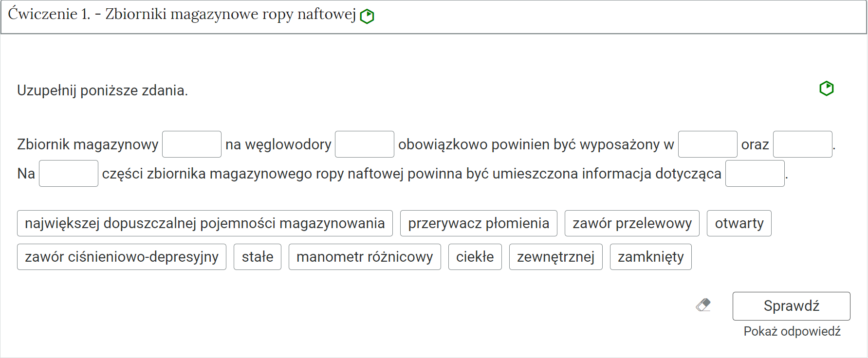Image resolution: width=868 pixels, height=358 pixels.
Task: Pick the answer 'stałe'
Action: [257, 256]
